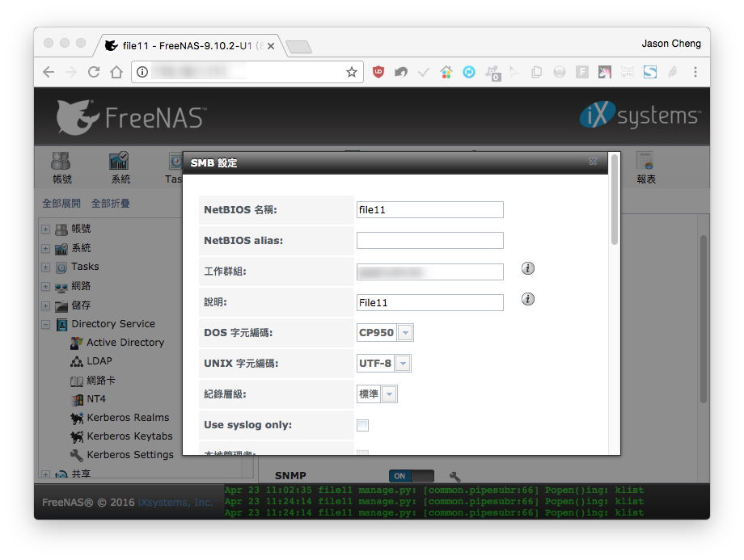The image size is (744, 560).
Task: Click the SMB dialog vertical scrollbar
Action: 615,200
